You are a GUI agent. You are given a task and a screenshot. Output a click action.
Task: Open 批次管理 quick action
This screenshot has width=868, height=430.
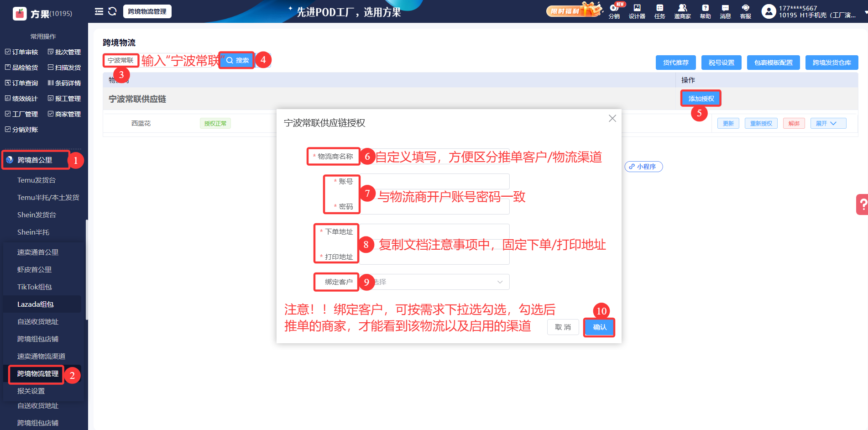click(64, 52)
